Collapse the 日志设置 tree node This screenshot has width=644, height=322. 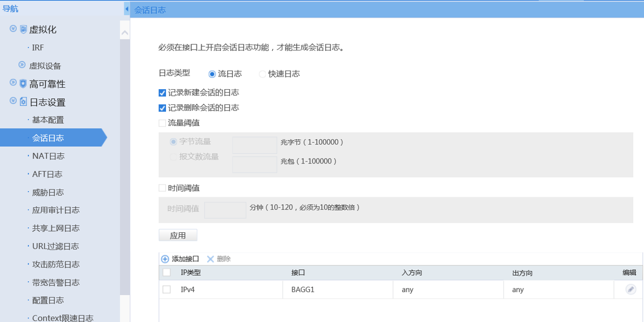pos(13,101)
